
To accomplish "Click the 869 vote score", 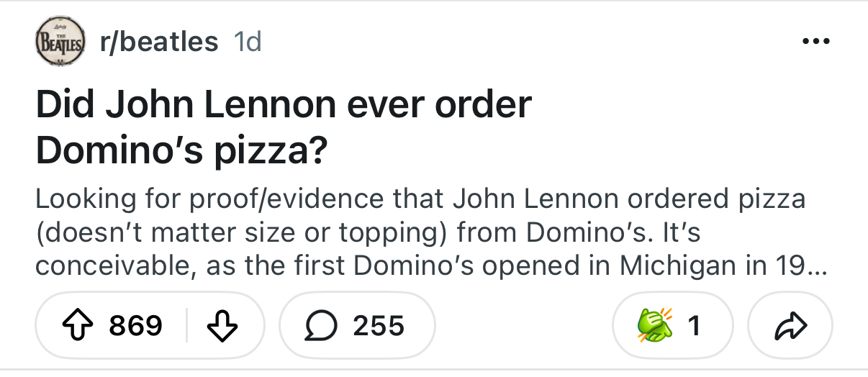I will 135,326.
